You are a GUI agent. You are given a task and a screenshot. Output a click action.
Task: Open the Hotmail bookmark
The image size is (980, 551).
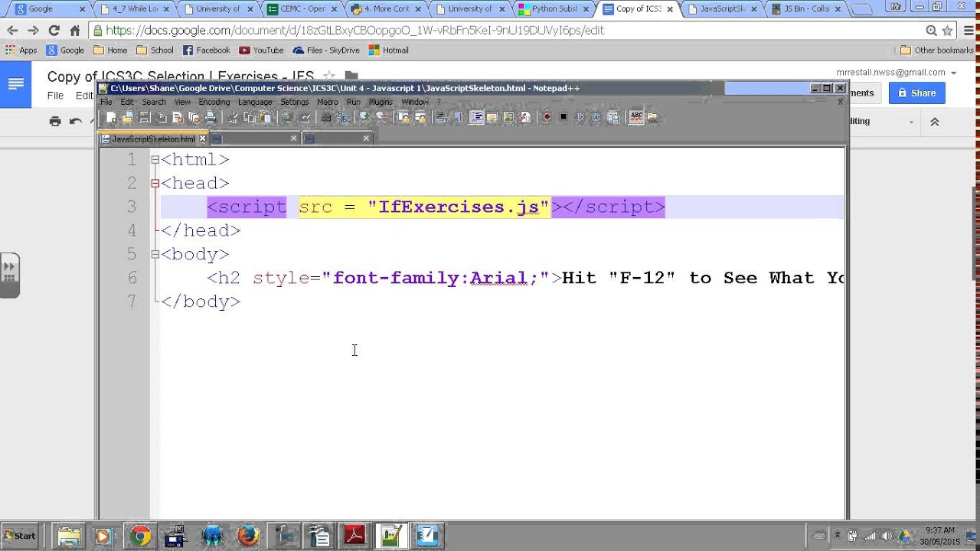(388, 51)
